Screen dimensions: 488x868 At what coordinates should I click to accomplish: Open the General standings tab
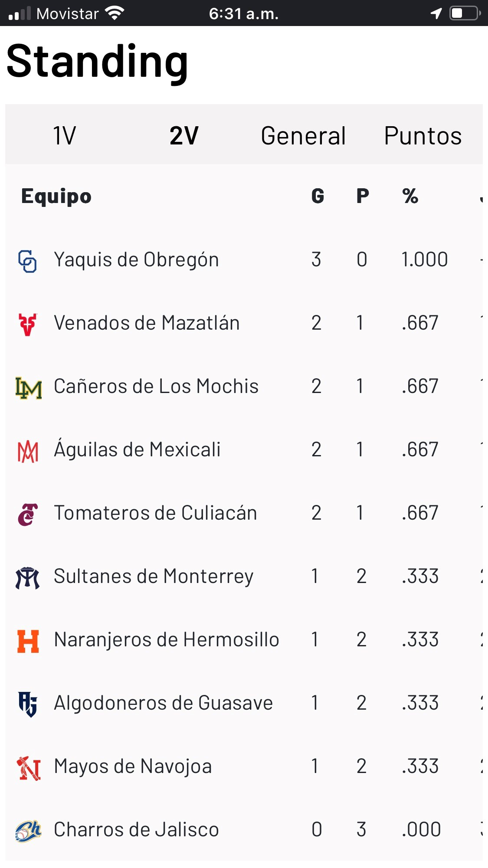click(x=303, y=135)
